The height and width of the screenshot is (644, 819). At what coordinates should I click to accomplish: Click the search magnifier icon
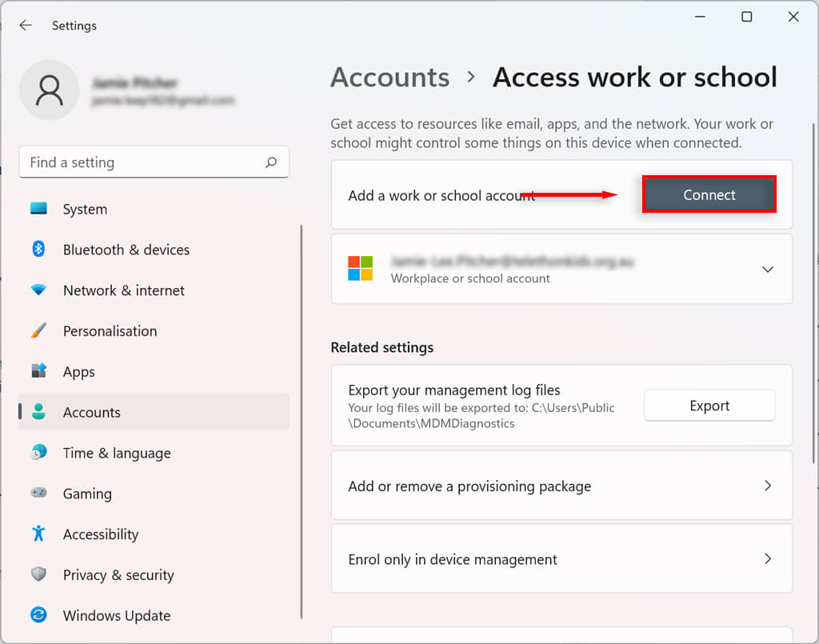pyautogui.click(x=271, y=162)
